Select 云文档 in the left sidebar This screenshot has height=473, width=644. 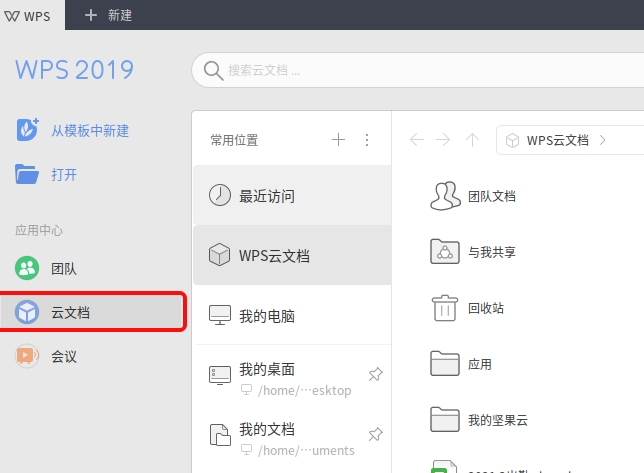92,312
